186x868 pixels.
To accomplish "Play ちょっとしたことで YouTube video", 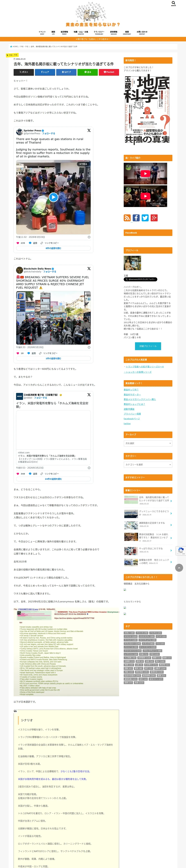I will click(145, 196).
